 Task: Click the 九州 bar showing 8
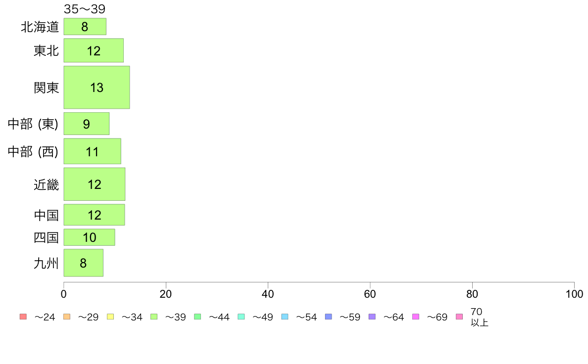point(83,263)
